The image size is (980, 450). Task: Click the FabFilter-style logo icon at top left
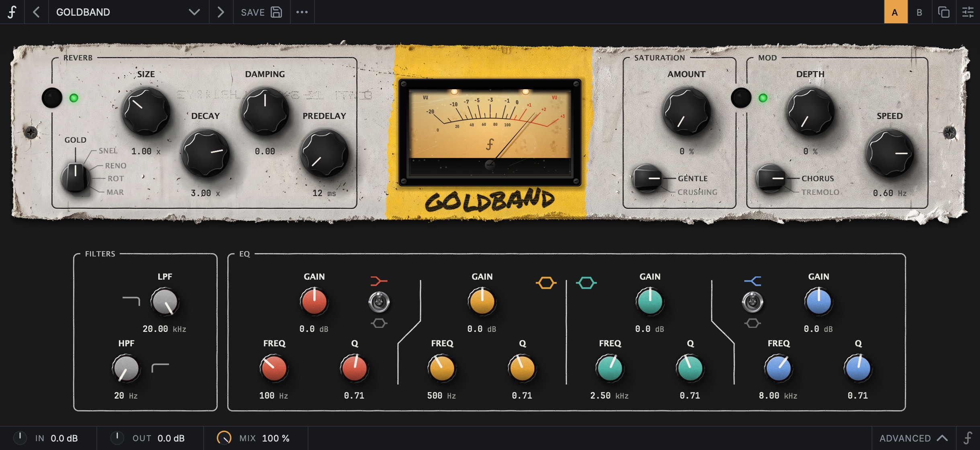click(x=12, y=12)
